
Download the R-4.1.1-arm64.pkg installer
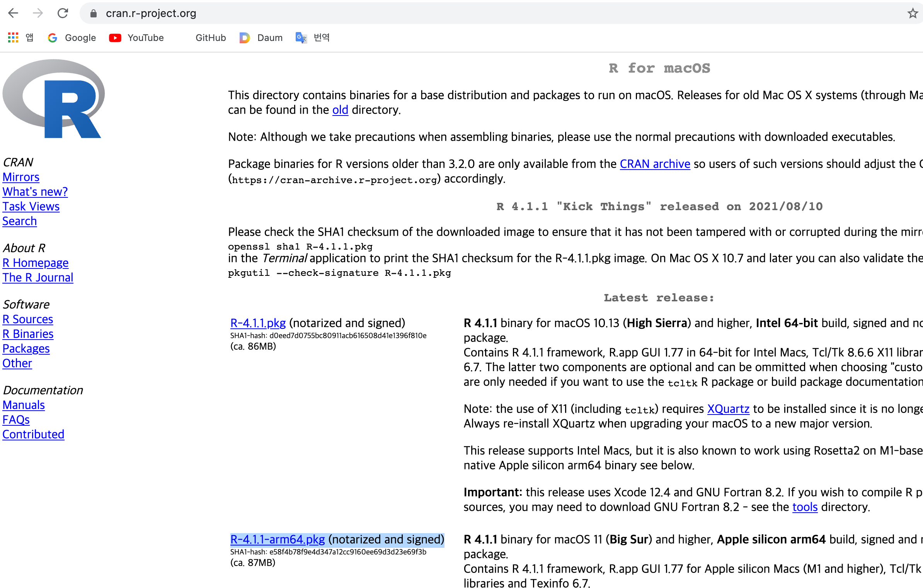point(277,539)
